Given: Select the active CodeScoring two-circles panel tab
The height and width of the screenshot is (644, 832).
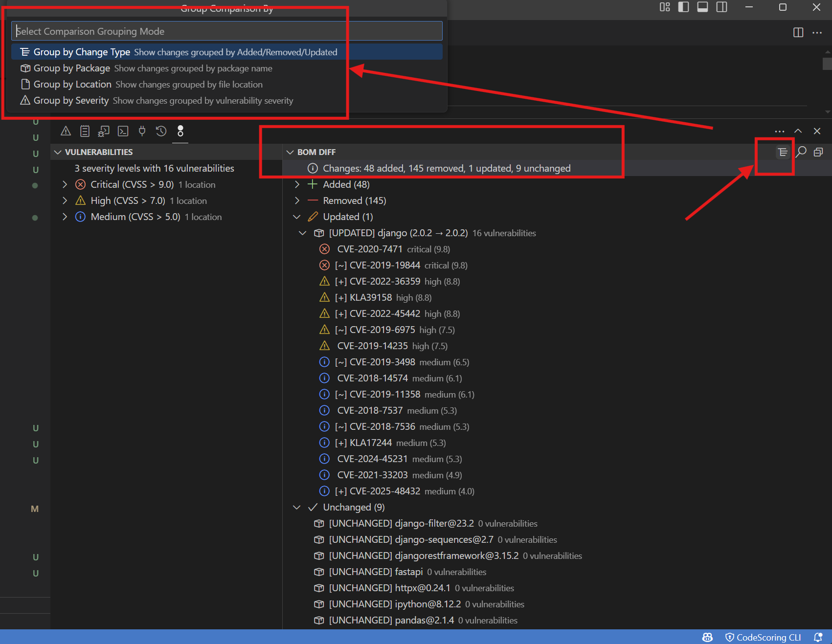Looking at the screenshot, I should click(x=180, y=131).
